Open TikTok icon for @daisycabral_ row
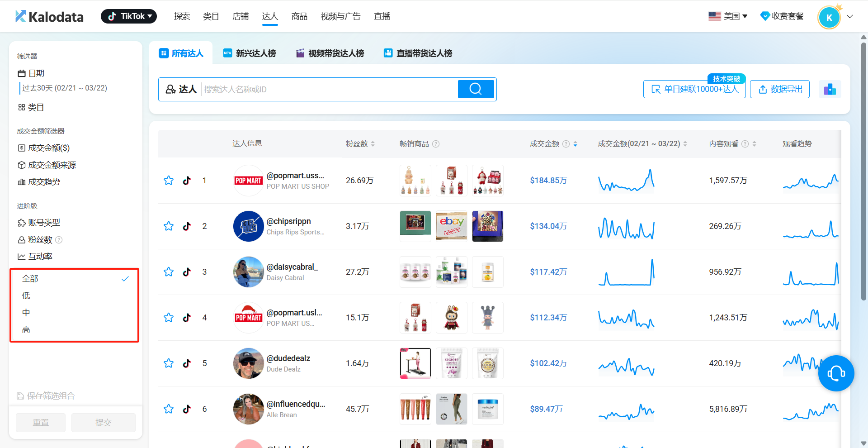The image size is (868, 448). [x=187, y=272]
